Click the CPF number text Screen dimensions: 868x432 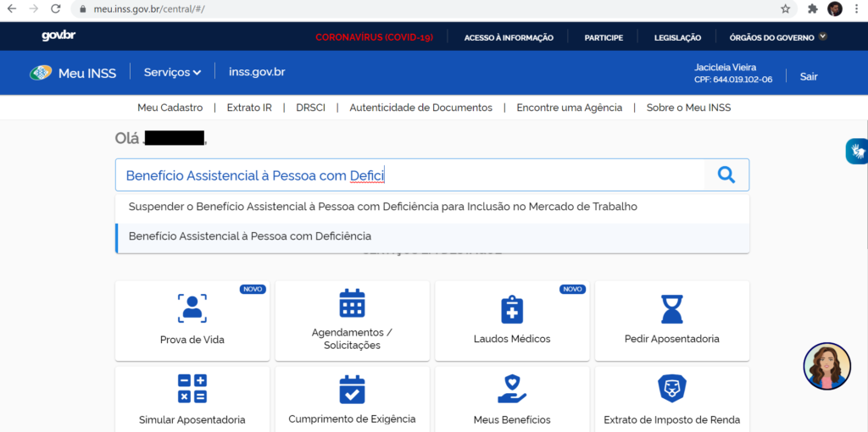[733, 80]
